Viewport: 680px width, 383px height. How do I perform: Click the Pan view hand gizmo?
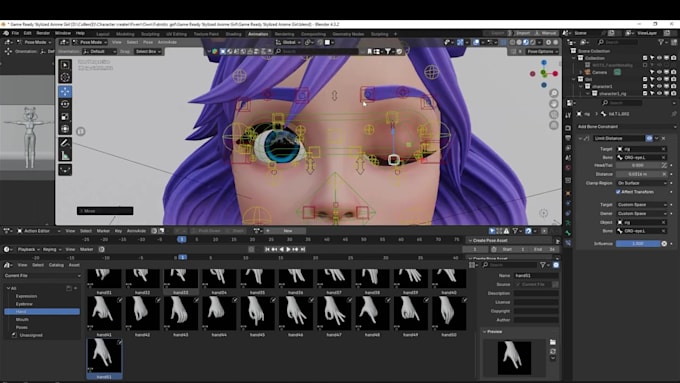tap(554, 104)
